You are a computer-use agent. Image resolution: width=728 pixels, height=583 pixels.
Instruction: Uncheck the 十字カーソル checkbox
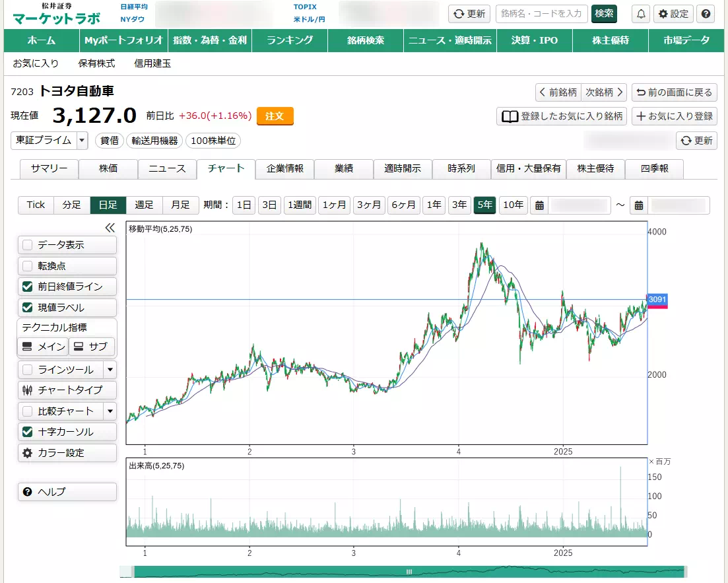(28, 432)
